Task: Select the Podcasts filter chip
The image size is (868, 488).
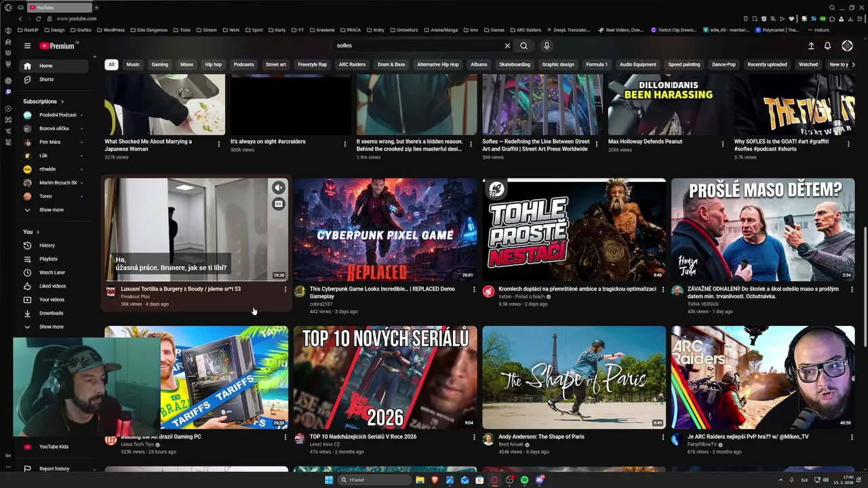Action: click(x=243, y=64)
